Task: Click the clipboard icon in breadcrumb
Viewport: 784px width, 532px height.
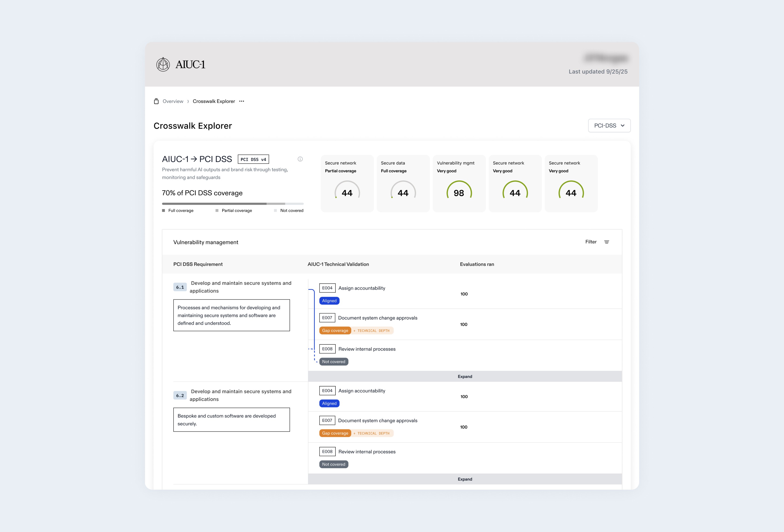Action: (156, 101)
